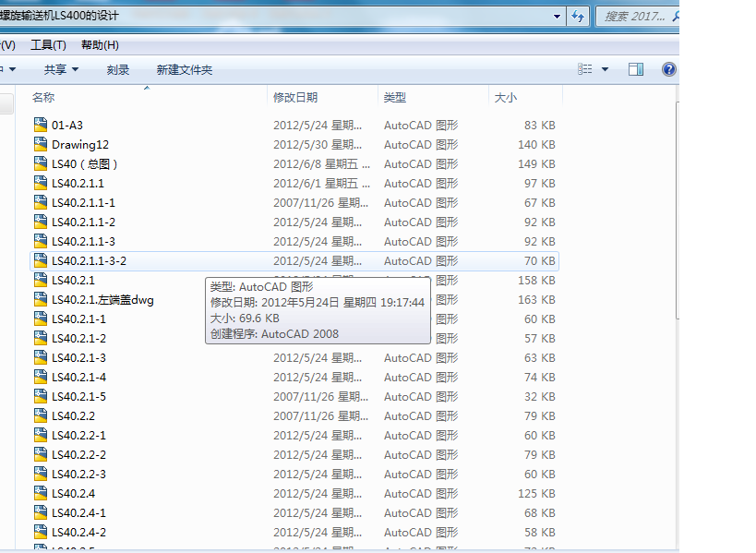The width and height of the screenshot is (756, 553).
Task: Click the LS40.2.1-2 file icon
Action: click(x=41, y=338)
